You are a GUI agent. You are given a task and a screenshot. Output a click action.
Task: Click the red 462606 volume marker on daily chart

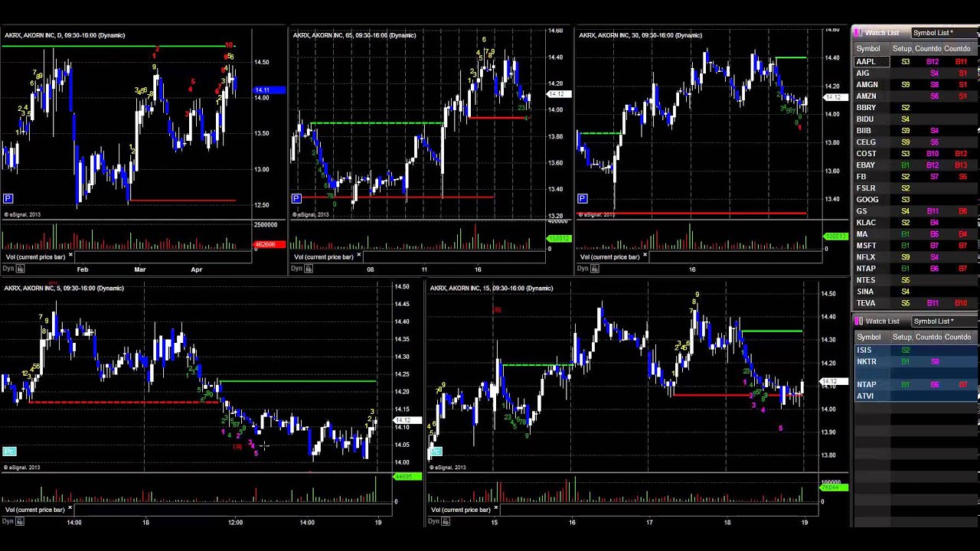click(269, 245)
